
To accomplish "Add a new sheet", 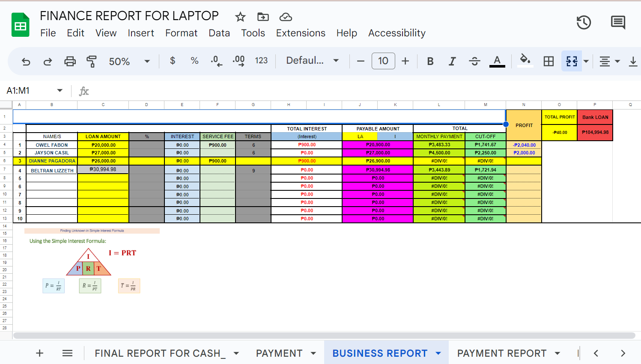I will 40,353.
